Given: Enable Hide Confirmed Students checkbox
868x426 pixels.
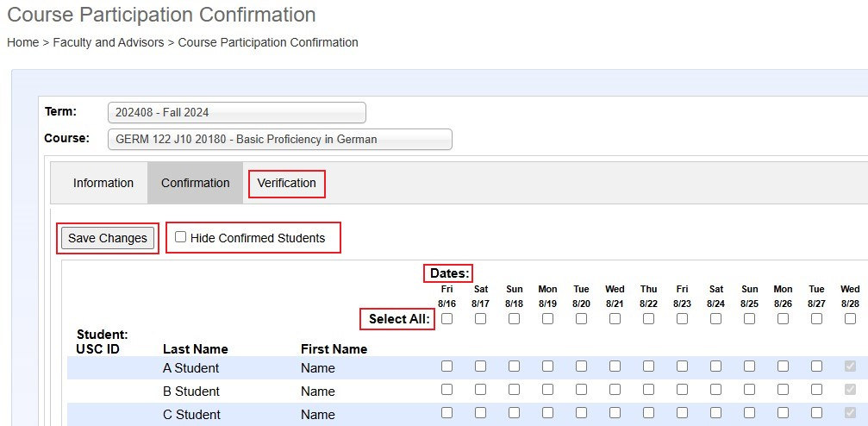Looking at the screenshot, I should tap(180, 237).
